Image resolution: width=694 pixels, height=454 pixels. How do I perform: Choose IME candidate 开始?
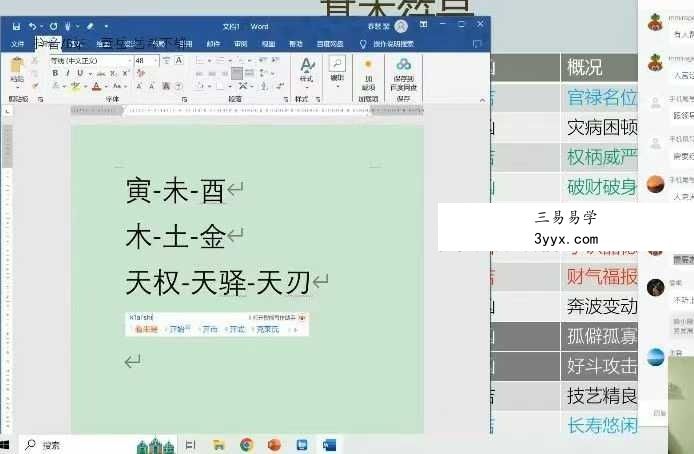(x=179, y=329)
